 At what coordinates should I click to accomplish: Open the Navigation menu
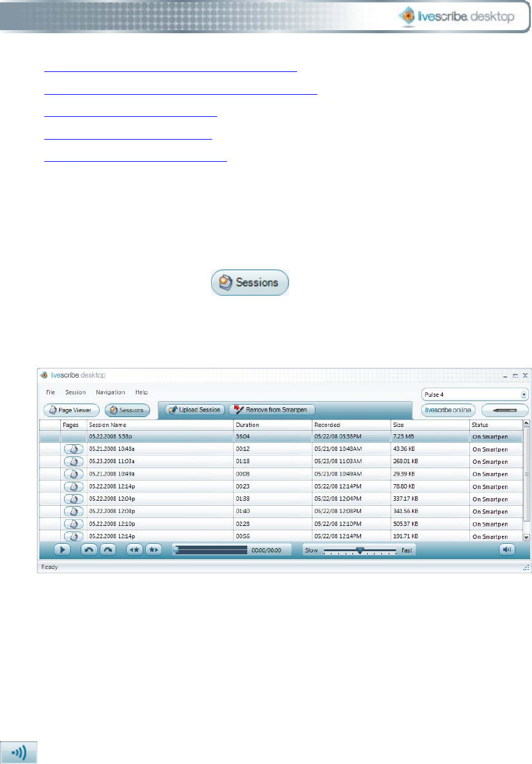pyautogui.click(x=111, y=392)
